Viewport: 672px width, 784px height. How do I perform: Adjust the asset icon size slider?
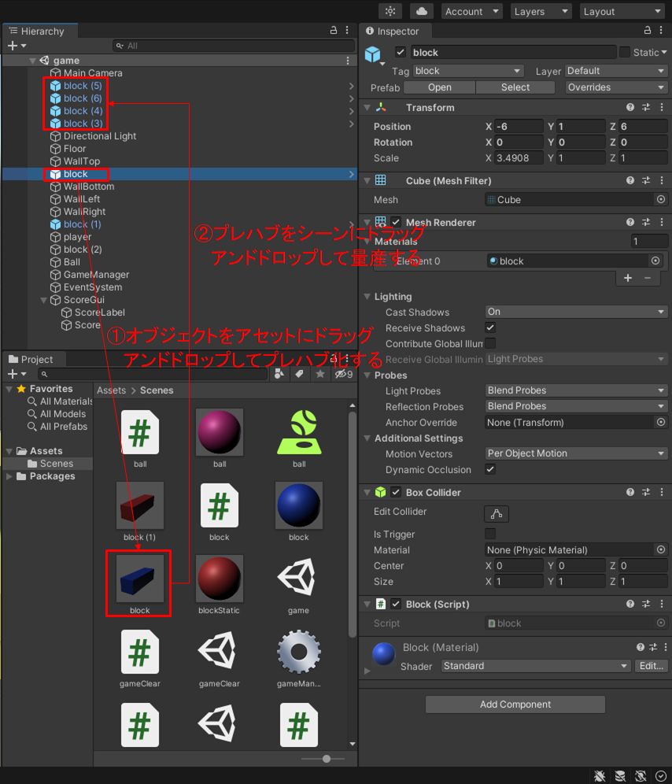point(327,759)
